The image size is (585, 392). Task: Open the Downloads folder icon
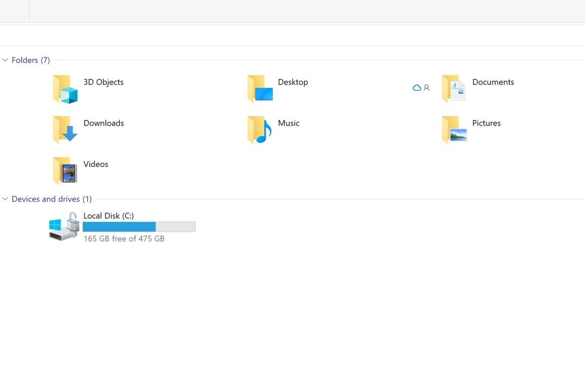pos(65,130)
